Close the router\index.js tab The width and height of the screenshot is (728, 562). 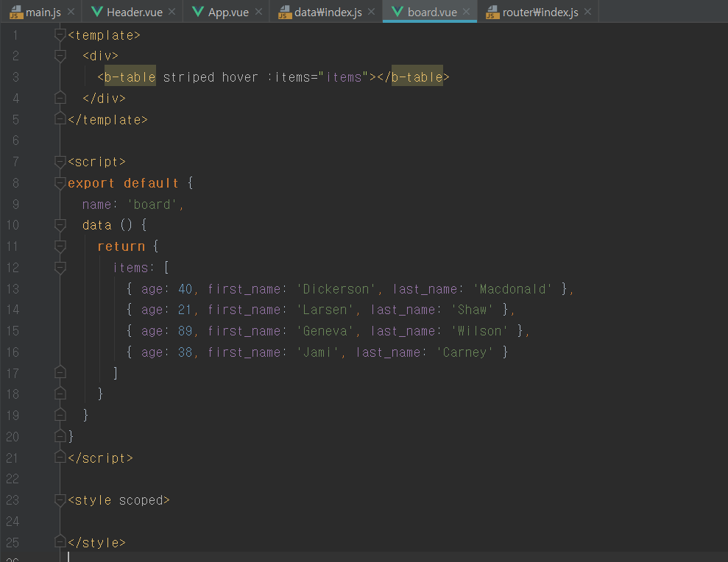588,12
